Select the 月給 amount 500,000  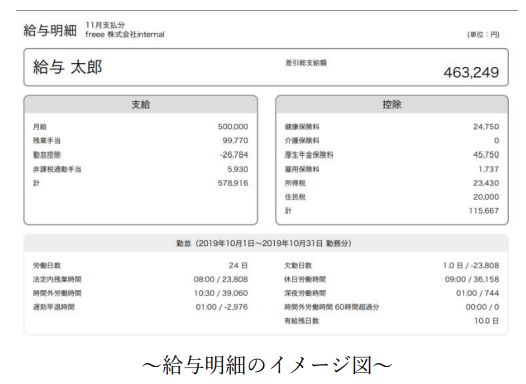click(x=233, y=127)
